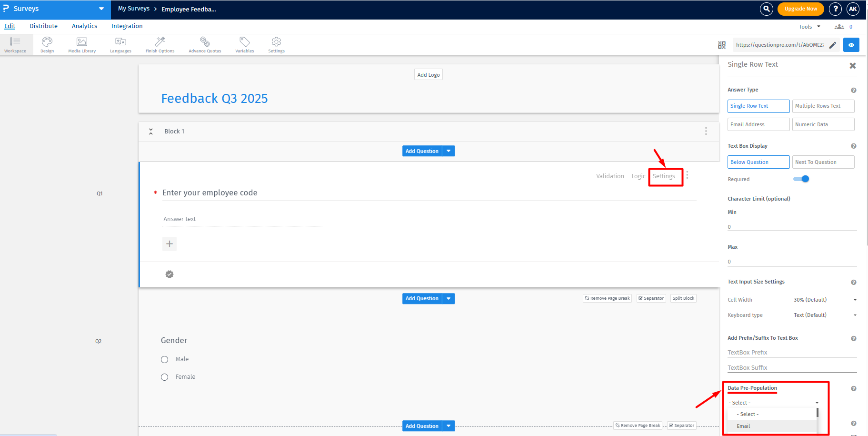Open the AK user profile avatar
This screenshot has width=868, height=436.
[x=853, y=9]
